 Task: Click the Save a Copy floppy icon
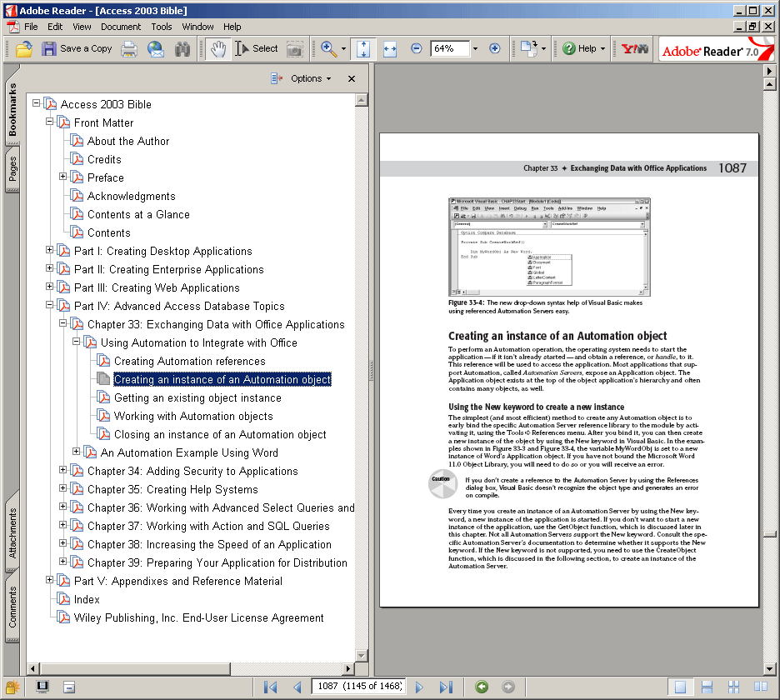point(48,49)
